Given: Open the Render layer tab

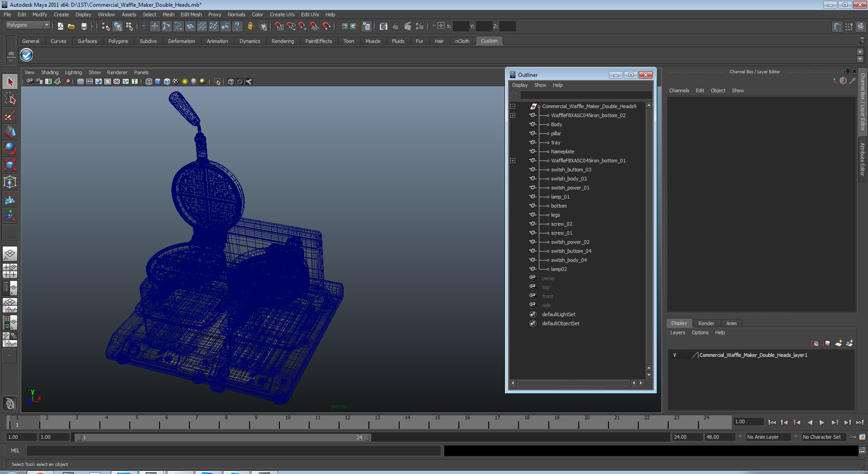Looking at the screenshot, I should click(706, 323).
